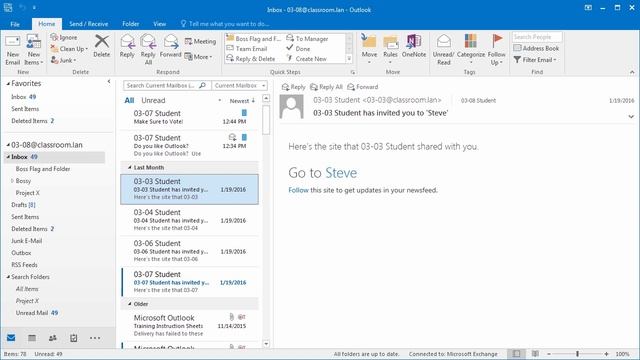Switch to Calendar view in navigation bar

(x=32, y=338)
